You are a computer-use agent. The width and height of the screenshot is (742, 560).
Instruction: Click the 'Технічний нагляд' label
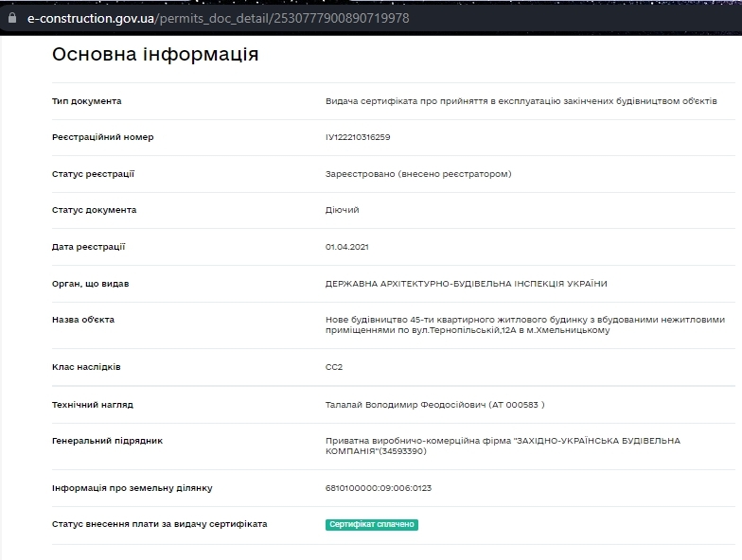click(93, 405)
